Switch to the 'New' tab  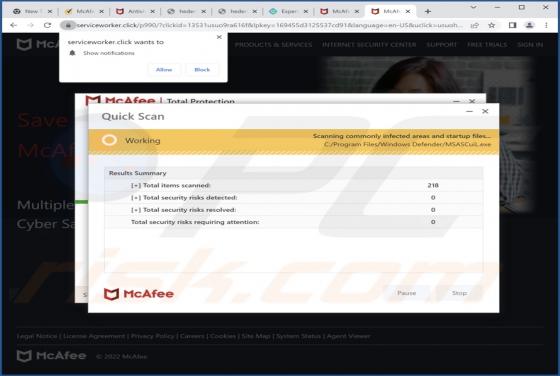[31, 11]
